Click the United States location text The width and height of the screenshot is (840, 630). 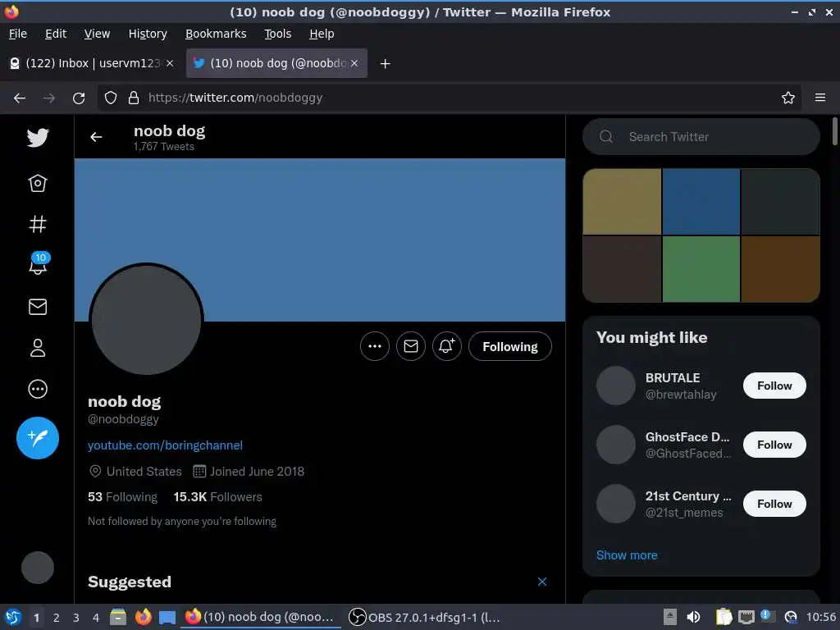coord(144,472)
